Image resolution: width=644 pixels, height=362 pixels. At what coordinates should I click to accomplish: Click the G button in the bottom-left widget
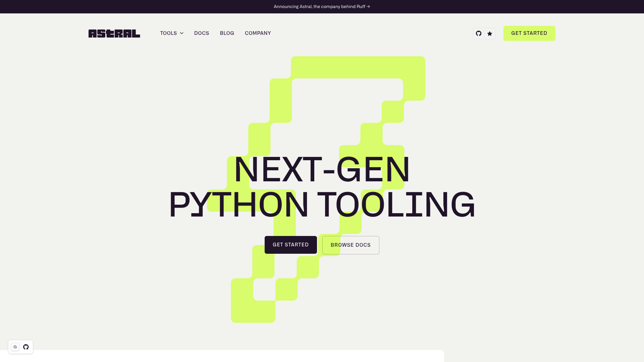pos(15,347)
